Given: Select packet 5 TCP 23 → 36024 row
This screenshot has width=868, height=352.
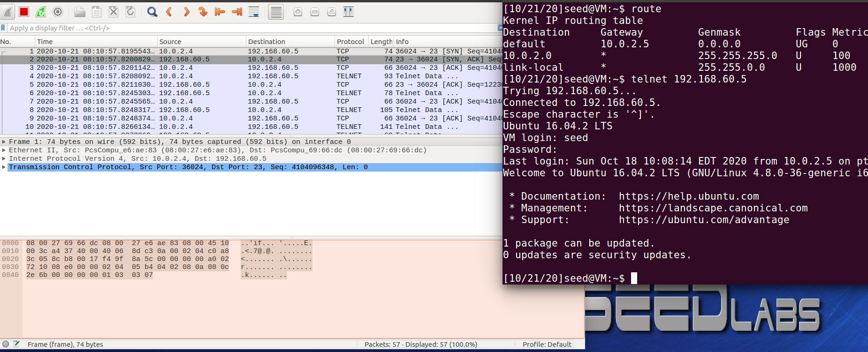Looking at the screenshot, I should tap(251, 85).
